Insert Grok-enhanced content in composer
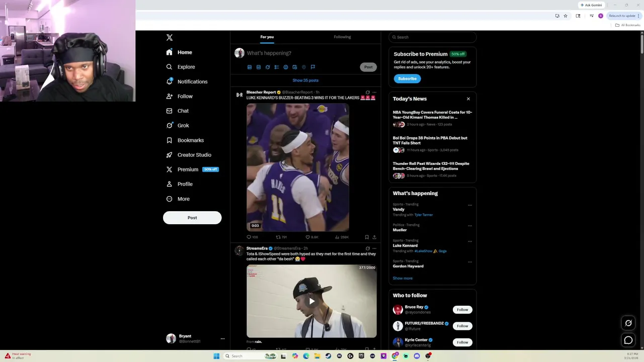The width and height of the screenshot is (644, 362). point(268,67)
